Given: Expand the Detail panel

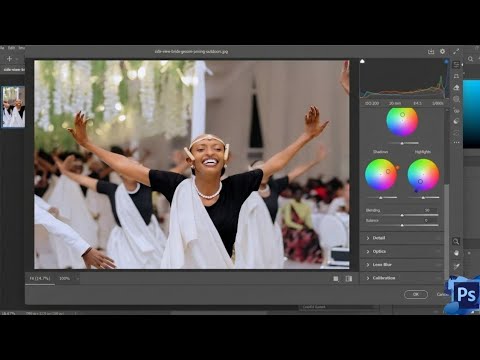Looking at the screenshot, I should tap(402, 238).
